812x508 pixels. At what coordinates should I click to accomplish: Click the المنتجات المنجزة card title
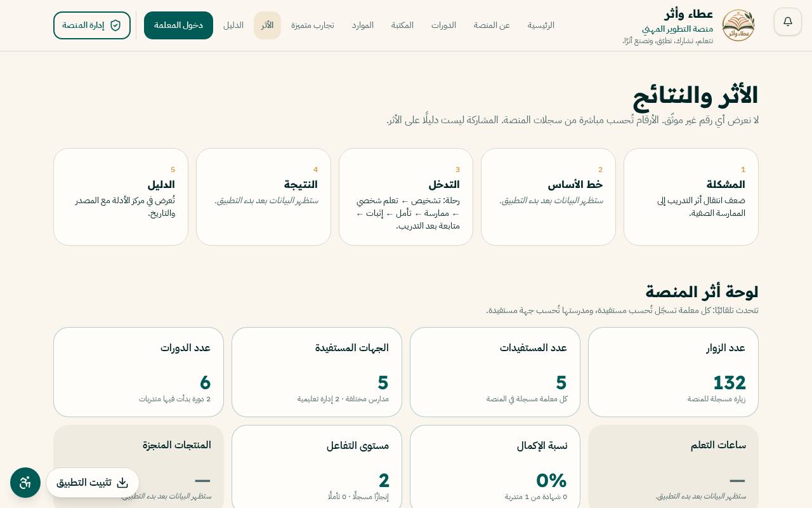point(176,445)
